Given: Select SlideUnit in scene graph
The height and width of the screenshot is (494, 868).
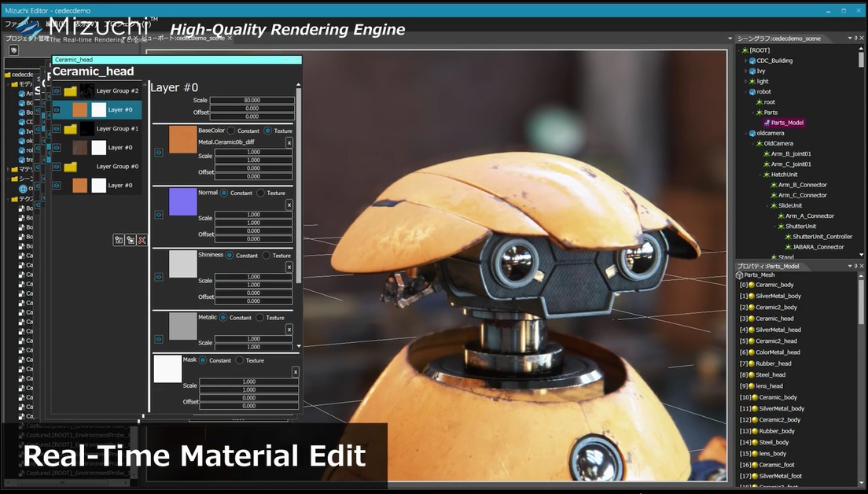Looking at the screenshot, I should click(790, 205).
